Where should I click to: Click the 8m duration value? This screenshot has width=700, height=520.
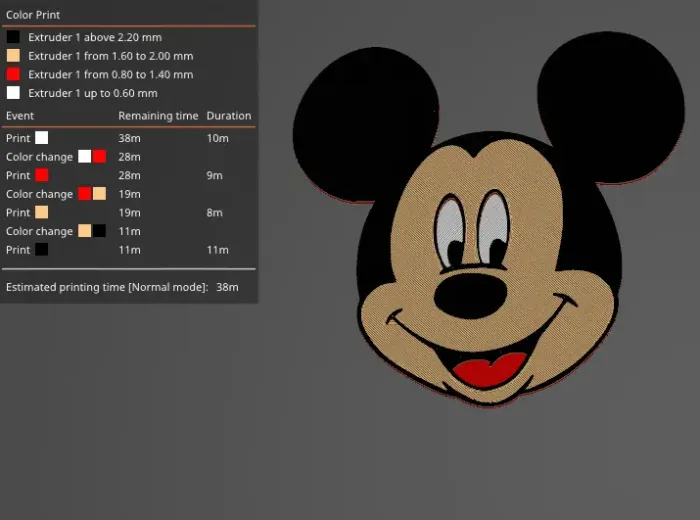click(214, 213)
